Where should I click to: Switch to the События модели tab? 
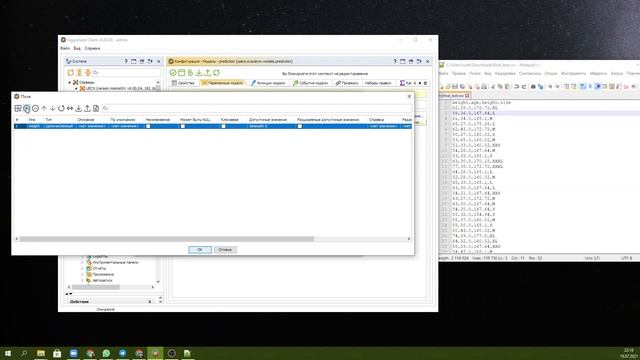point(311,83)
